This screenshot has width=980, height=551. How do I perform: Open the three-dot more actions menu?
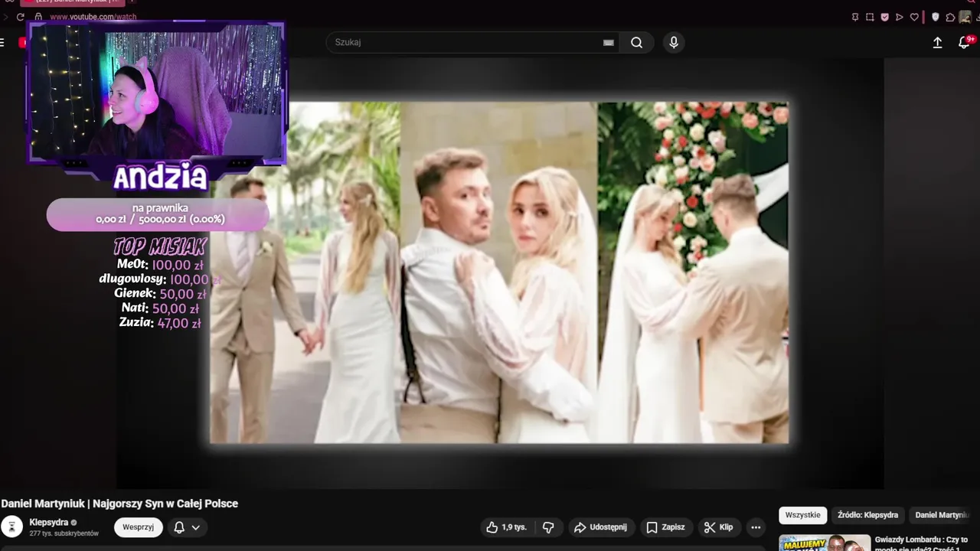point(756,527)
